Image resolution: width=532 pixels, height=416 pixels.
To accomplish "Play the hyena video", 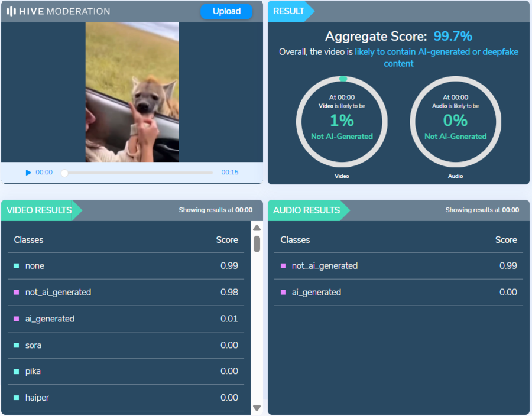I will [x=28, y=173].
